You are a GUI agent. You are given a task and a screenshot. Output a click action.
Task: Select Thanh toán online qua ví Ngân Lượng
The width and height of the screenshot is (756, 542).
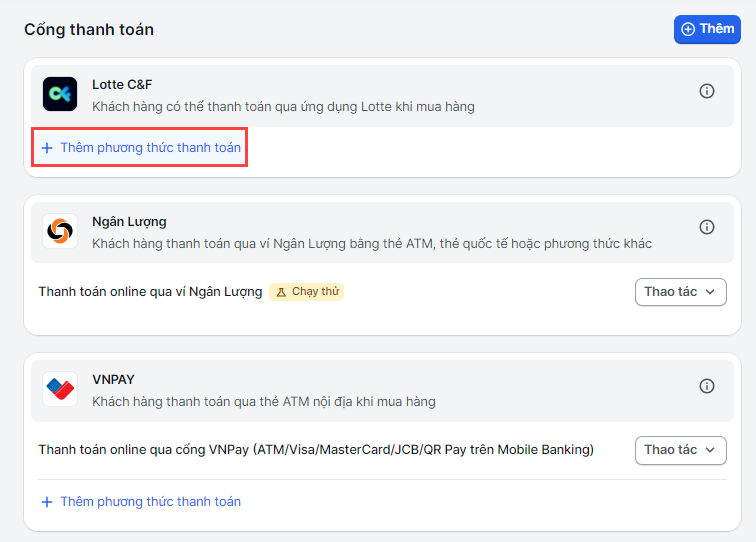pos(150,292)
